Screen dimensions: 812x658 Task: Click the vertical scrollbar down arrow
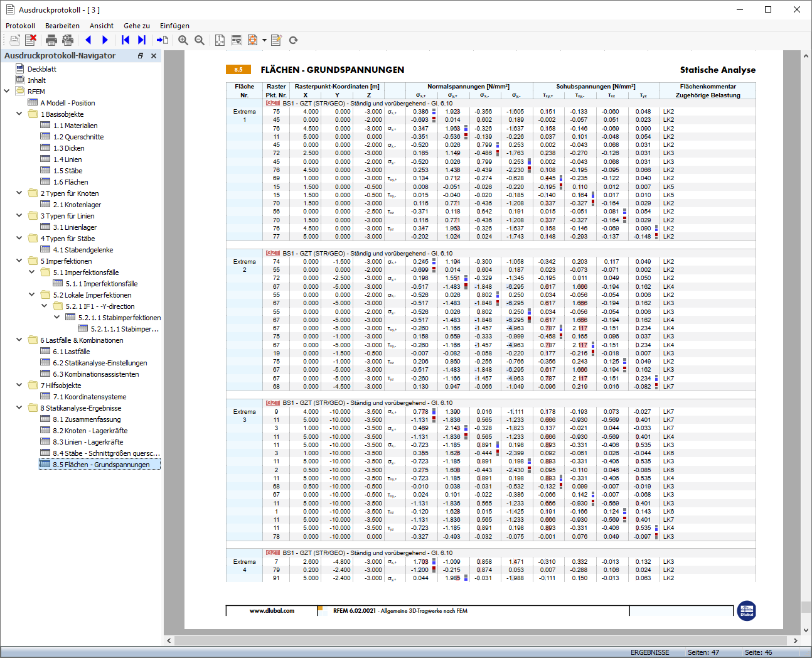806,630
